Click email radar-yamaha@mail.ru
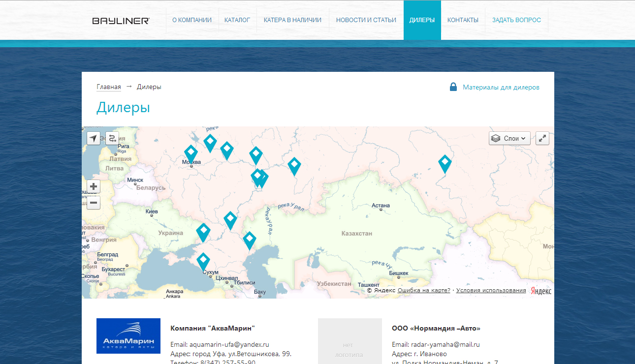 click(445, 344)
